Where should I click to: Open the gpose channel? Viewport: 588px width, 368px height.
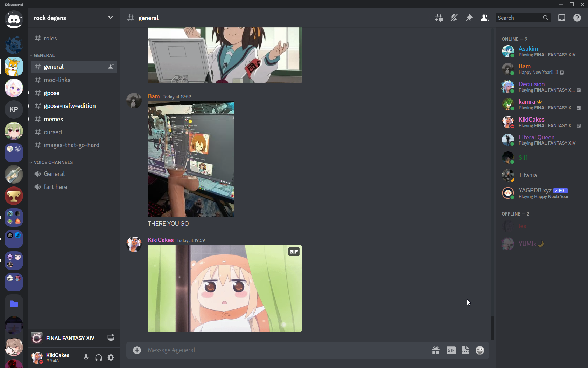pos(74,93)
